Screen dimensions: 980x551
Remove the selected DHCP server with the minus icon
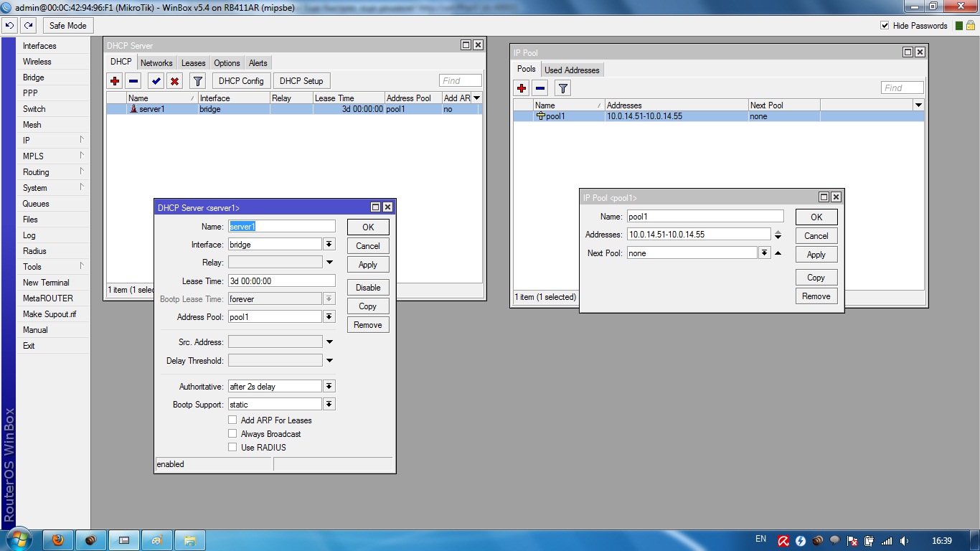tap(133, 81)
